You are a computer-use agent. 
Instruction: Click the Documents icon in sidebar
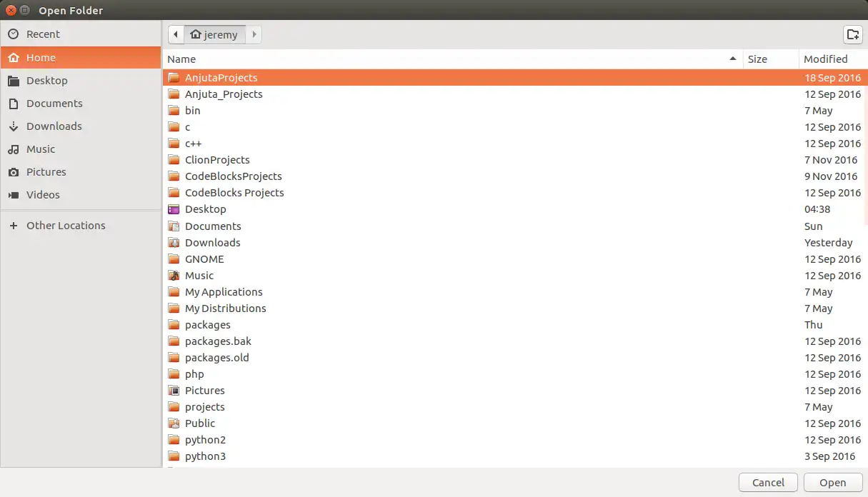pos(14,104)
